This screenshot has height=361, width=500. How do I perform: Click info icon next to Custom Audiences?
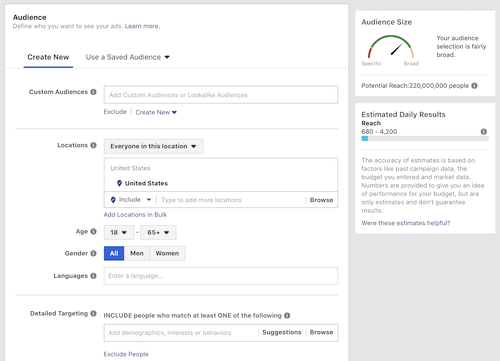tap(93, 92)
